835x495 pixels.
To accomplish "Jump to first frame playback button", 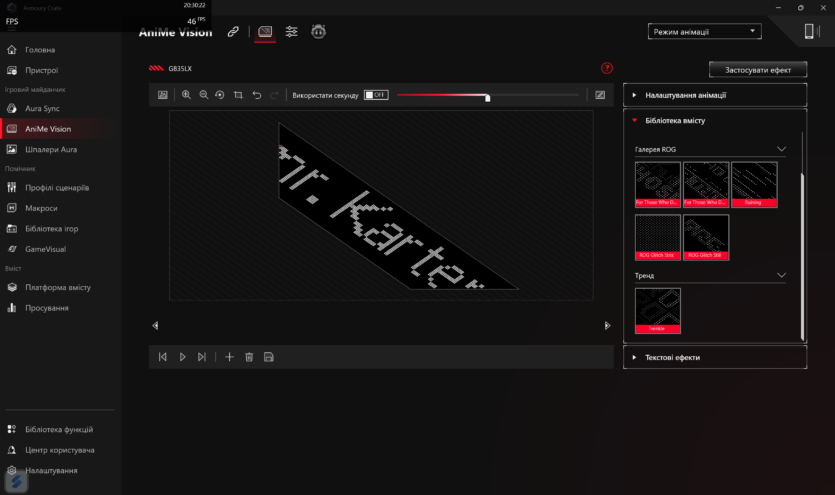I will point(162,357).
